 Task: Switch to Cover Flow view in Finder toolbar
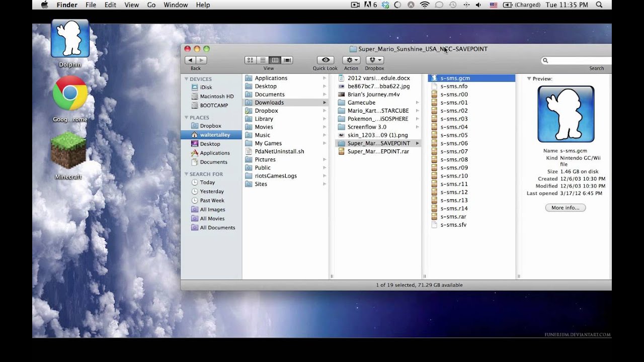click(x=287, y=60)
